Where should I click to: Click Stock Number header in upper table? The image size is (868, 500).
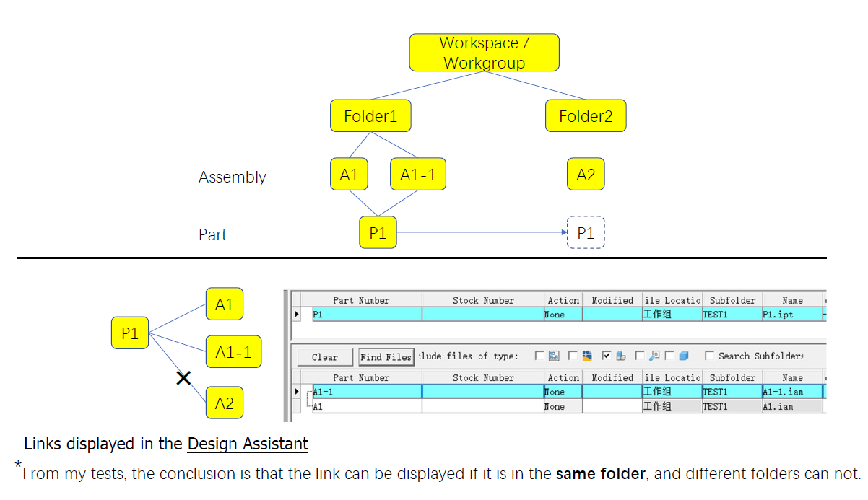[483, 300]
